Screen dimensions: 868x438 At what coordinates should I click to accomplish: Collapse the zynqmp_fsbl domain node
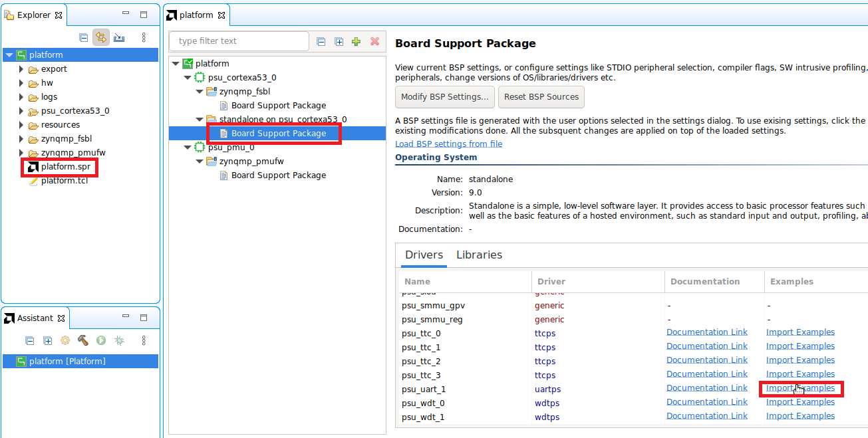pos(199,92)
